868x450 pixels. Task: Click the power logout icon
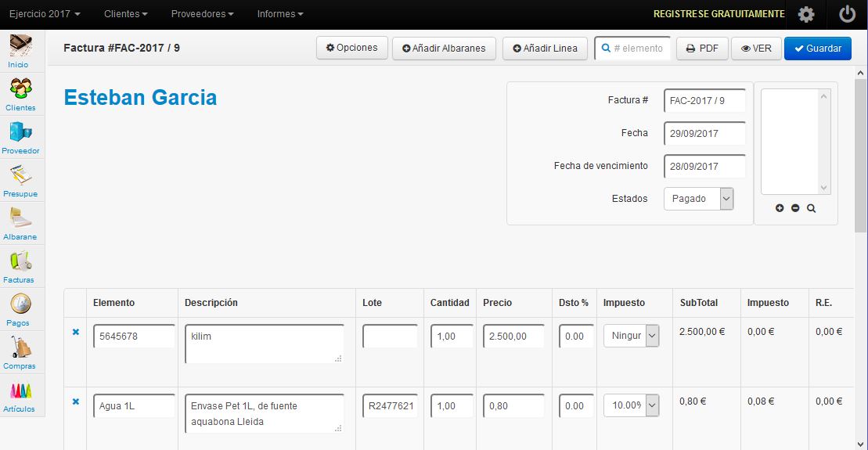(847, 14)
